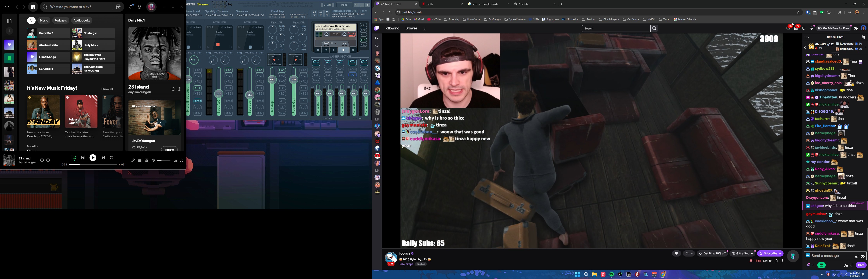This screenshot has width=868, height=279.
Task: Skip to next track in Spotify
Action: (x=103, y=158)
